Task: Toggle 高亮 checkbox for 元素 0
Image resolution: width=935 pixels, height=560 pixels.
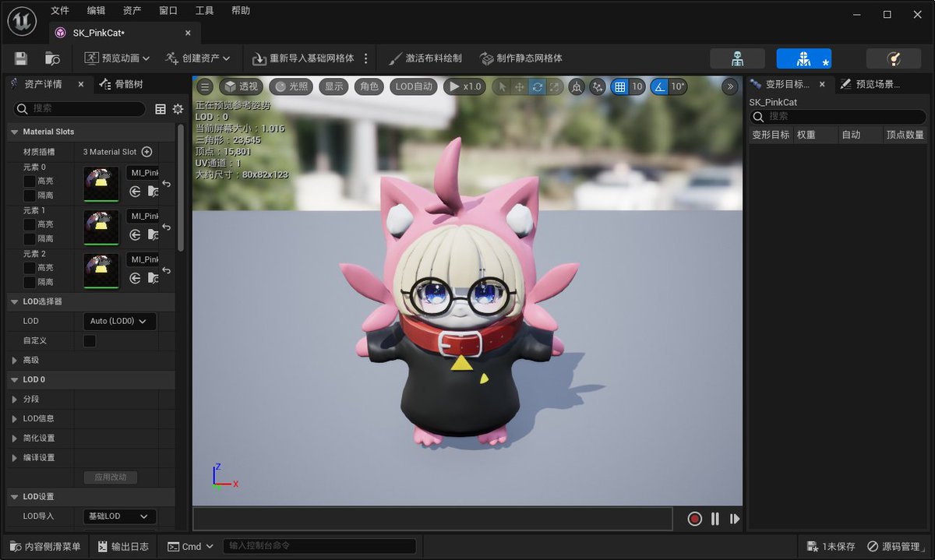Action: [x=29, y=181]
